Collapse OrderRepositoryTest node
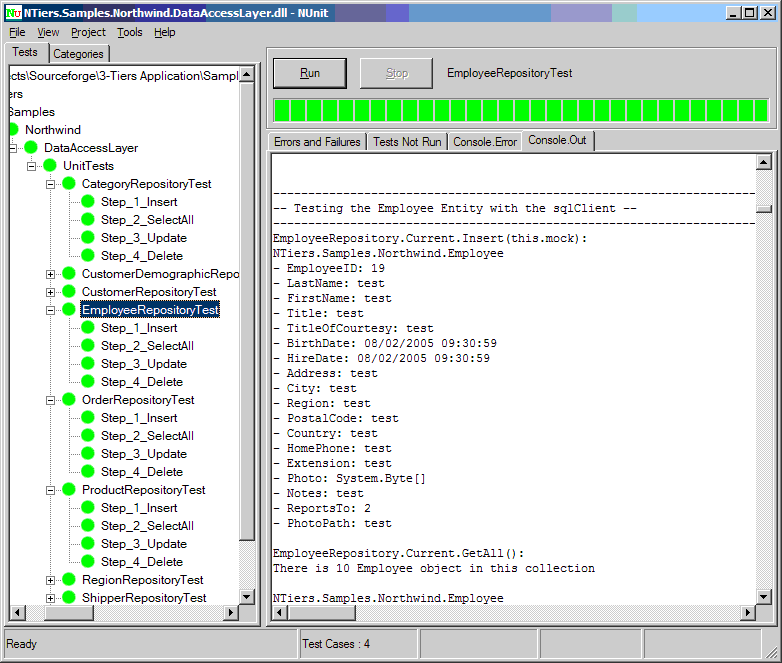782x663 pixels. pyautogui.click(x=50, y=400)
